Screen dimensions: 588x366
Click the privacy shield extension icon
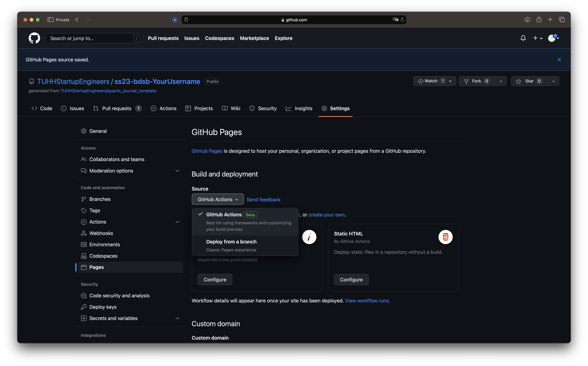click(x=175, y=20)
